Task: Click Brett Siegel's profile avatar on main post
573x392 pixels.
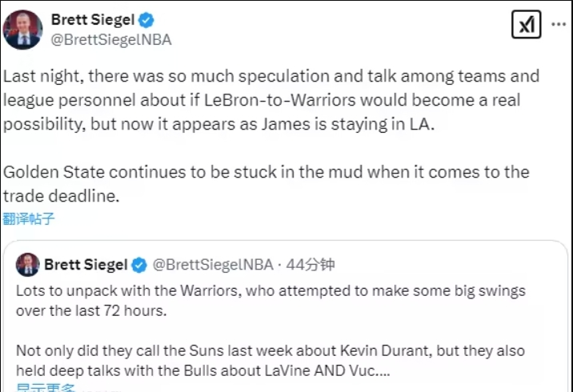Action: click(x=22, y=29)
